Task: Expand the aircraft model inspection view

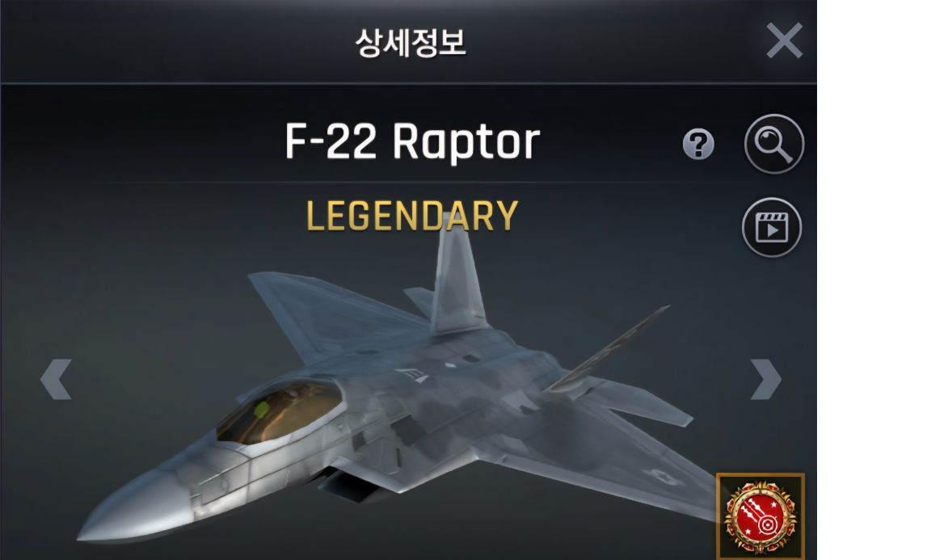Action: (773, 144)
